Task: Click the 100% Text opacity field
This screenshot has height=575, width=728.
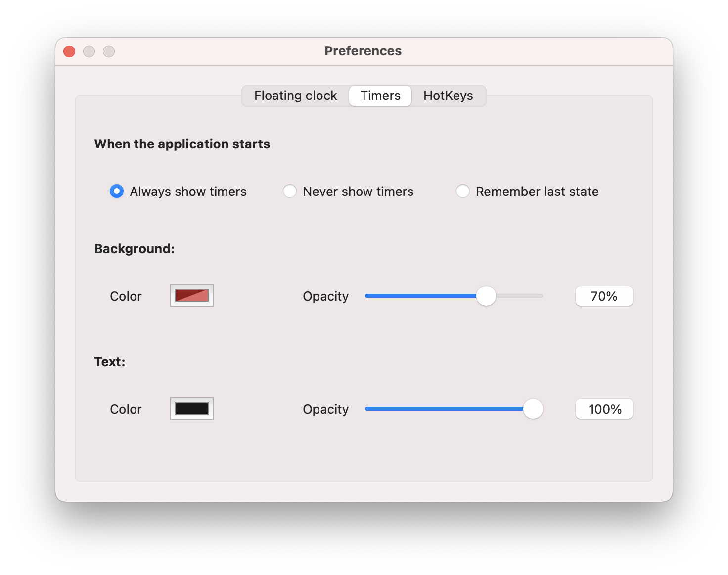Action: point(604,409)
